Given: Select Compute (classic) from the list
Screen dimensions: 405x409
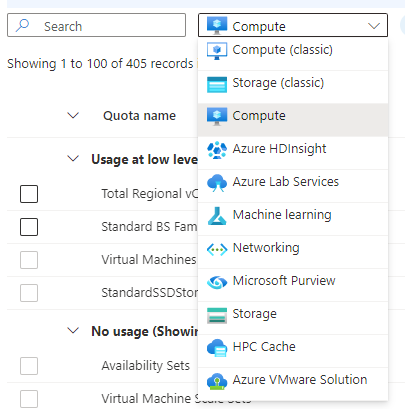Looking at the screenshot, I should [x=293, y=54].
